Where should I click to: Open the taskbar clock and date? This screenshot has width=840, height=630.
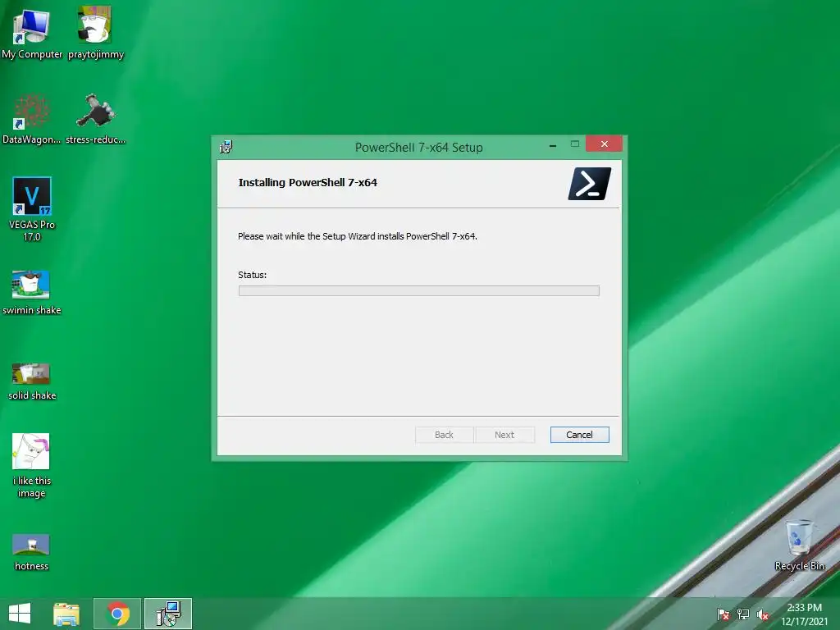pyautogui.click(x=804, y=614)
